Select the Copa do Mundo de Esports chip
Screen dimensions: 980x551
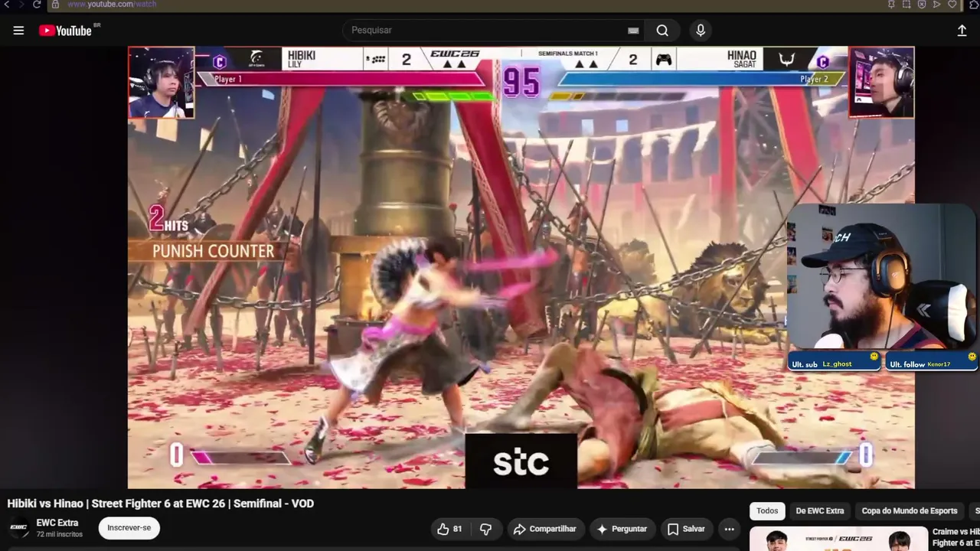point(910,510)
